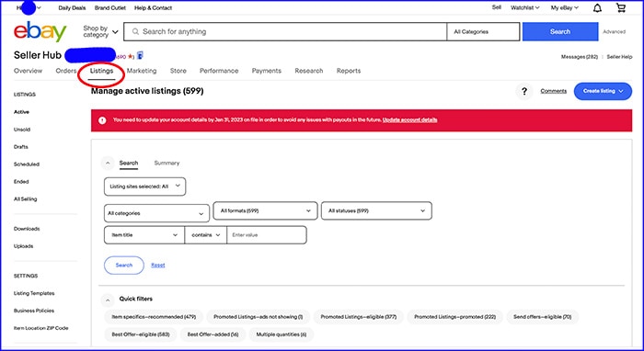The height and width of the screenshot is (351, 644).
Task: Open Brand Outlet link
Action: pyautogui.click(x=110, y=7)
